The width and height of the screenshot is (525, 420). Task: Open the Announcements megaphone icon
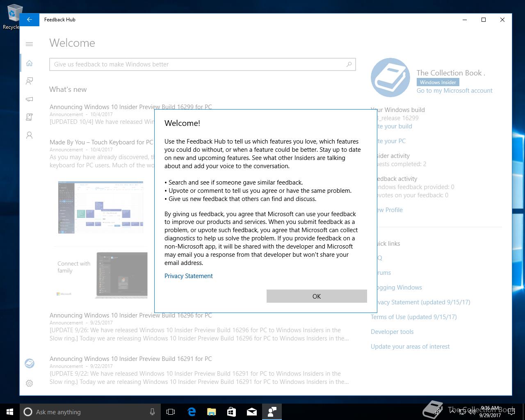30,99
